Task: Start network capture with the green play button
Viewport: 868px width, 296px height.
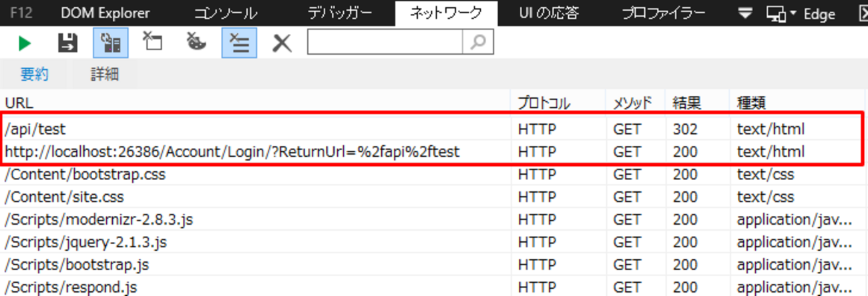Action: pos(25,44)
